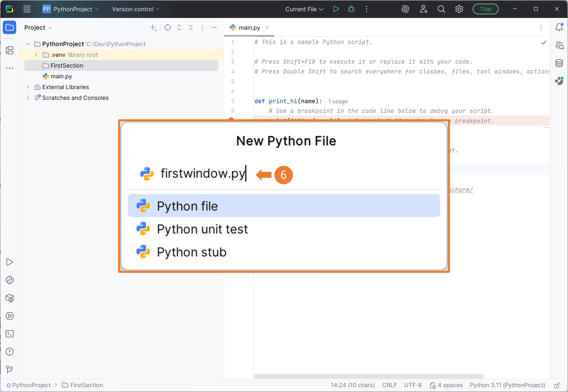The width and height of the screenshot is (568, 392).
Task: Select FirstSection folder in tree
Action: [121, 66]
